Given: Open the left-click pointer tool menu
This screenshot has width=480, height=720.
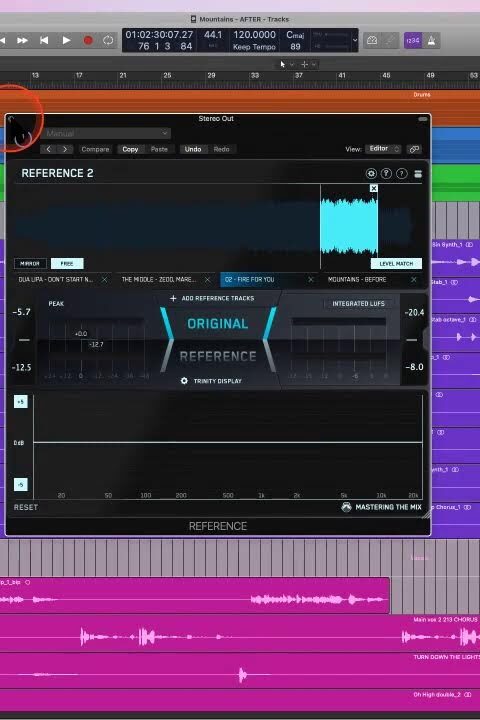Looking at the screenshot, I should (x=286, y=64).
